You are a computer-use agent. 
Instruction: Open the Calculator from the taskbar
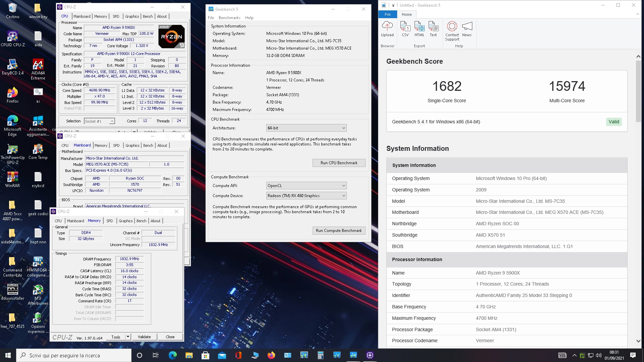pos(320,355)
